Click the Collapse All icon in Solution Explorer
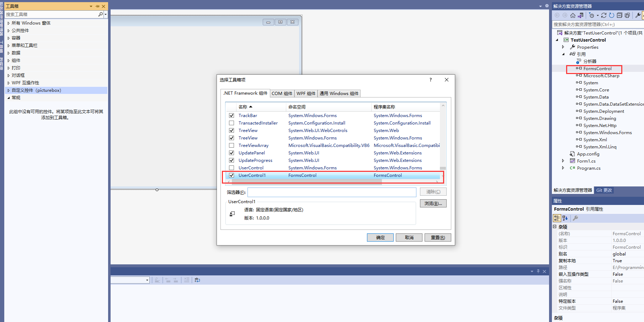Image resolution: width=644 pixels, height=322 pixels. click(x=620, y=15)
